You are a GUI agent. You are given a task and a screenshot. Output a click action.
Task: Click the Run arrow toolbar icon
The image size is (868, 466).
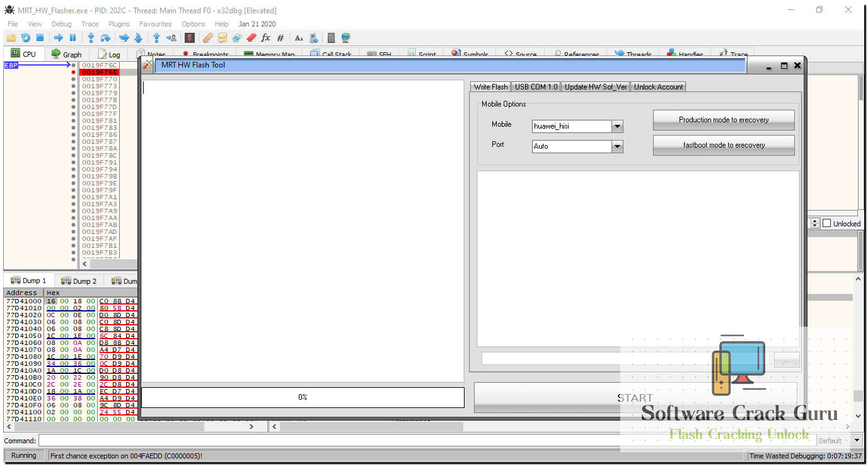[59, 38]
